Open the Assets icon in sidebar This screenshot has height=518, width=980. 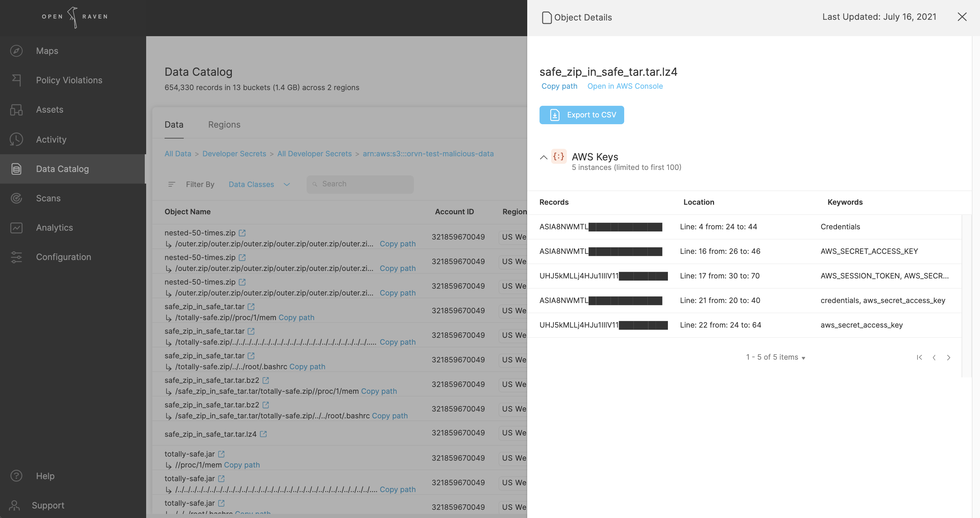pos(16,110)
